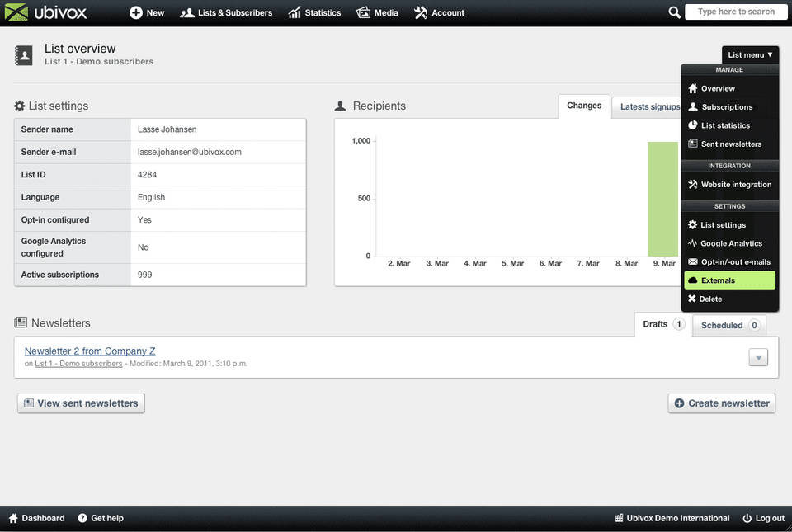Click the List statistics pie icon
The width and height of the screenshot is (792, 532).
tap(692, 125)
